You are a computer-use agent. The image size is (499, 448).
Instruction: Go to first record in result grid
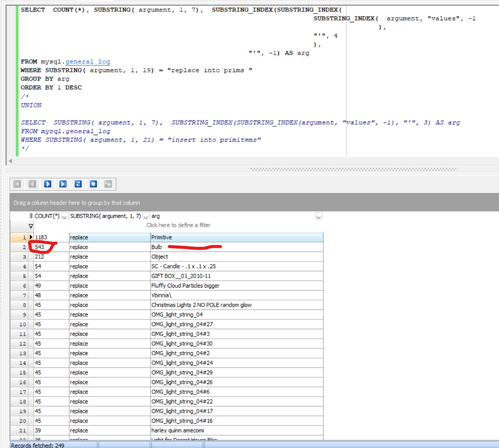17,184
